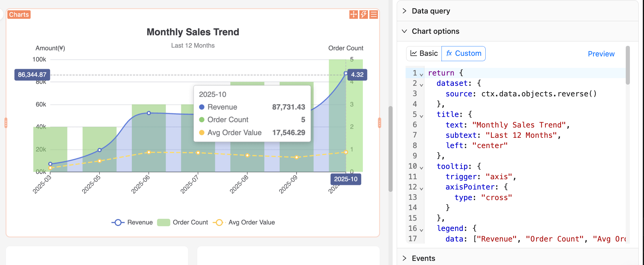Click the drag-move cross-arrows icon on chart block

353,14
